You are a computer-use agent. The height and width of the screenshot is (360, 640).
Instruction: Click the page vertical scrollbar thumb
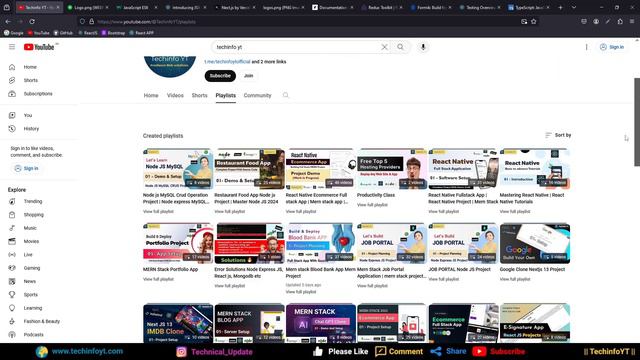point(637,122)
